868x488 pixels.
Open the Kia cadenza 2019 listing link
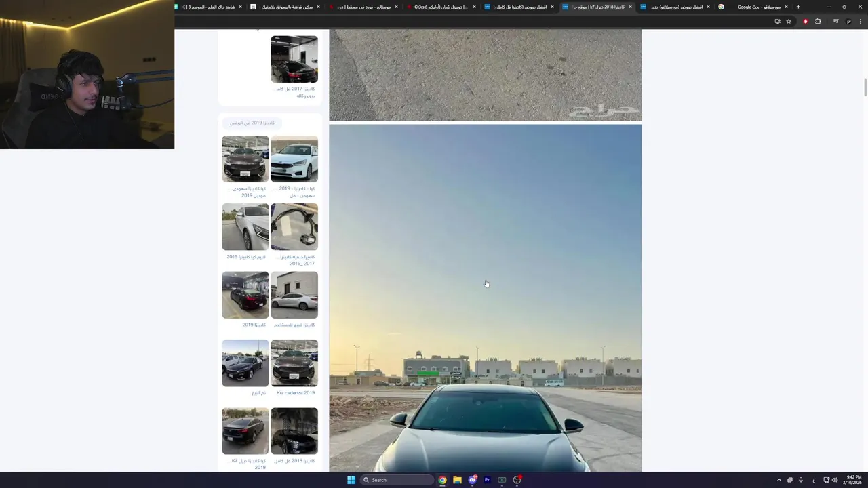pyautogui.click(x=296, y=393)
